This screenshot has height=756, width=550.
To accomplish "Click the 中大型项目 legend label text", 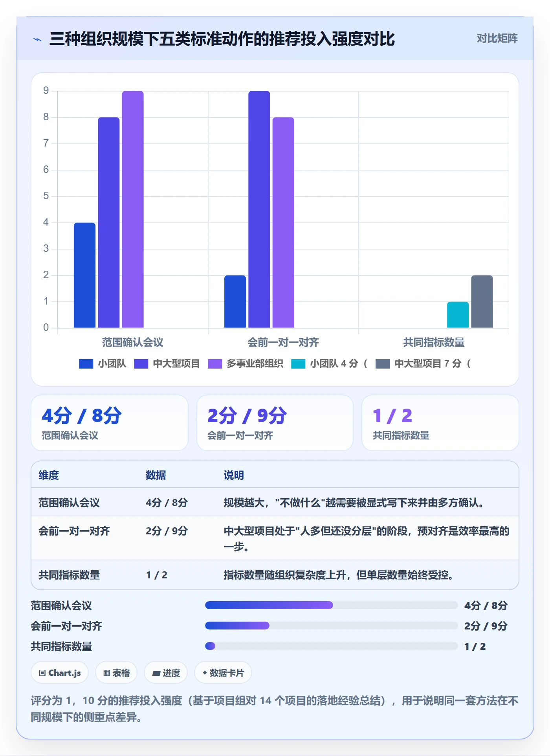I will click(176, 364).
